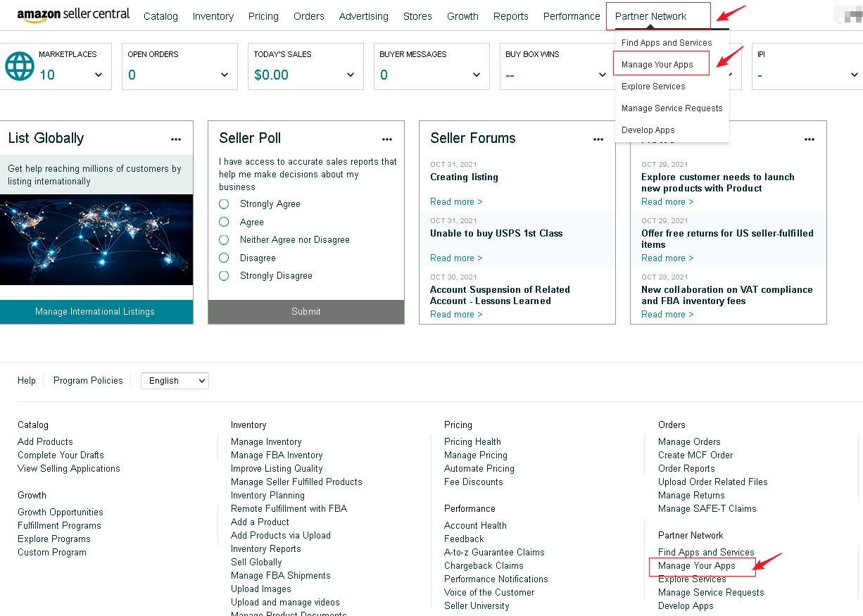Open the English language selector
The image size is (863, 616).
click(175, 381)
